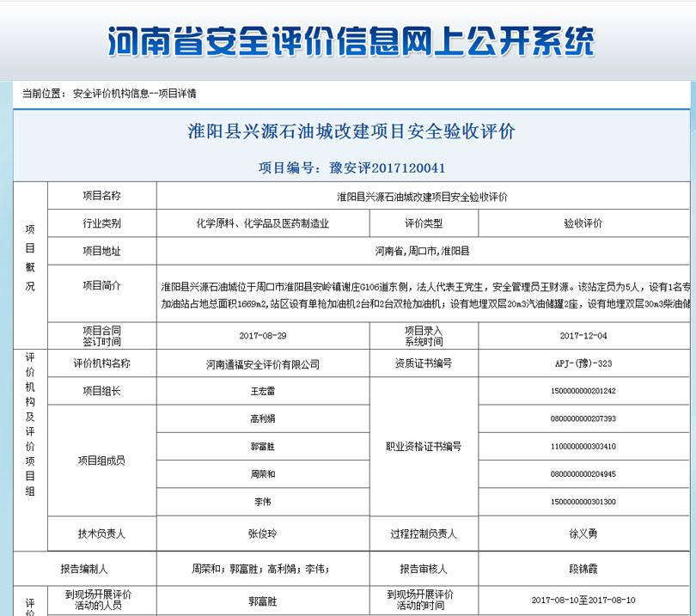Click the 河南省安全评价信息网上公开系统 banner title
The image size is (696, 616).
coord(351,41)
